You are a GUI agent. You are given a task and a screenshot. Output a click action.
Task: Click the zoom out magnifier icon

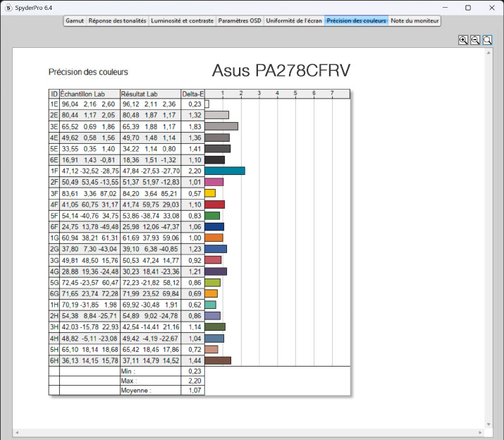[475, 40]
